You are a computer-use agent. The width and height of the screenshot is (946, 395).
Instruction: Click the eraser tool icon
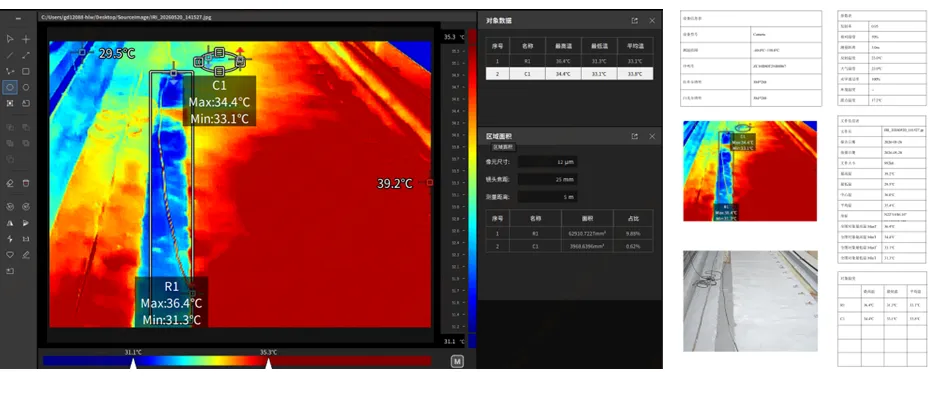pos(10,183)
